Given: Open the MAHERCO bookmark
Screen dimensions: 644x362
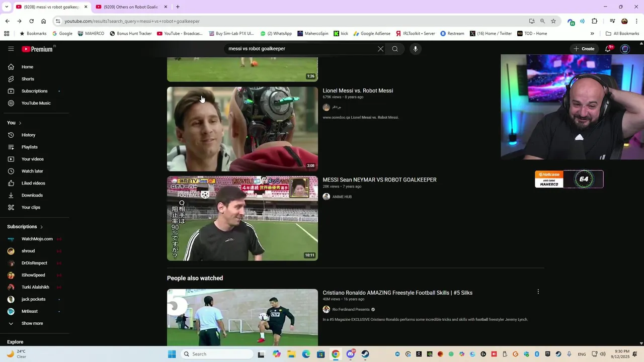Looking at the screenshot, I should click(91, 34).
